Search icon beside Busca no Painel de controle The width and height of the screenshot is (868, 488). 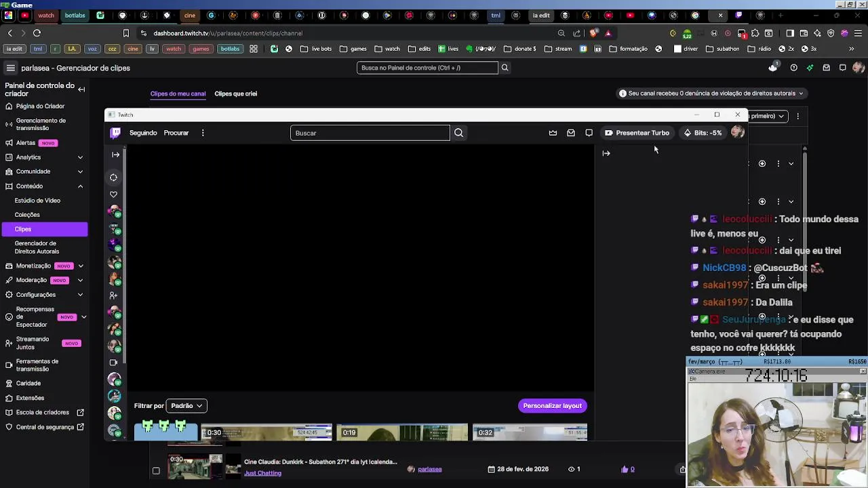click(505, 68)
